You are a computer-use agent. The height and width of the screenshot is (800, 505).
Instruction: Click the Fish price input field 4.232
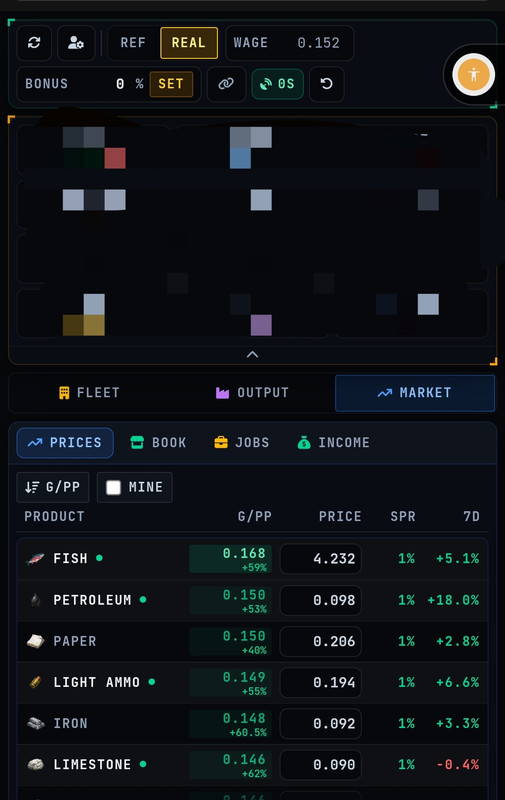(321, 559)
